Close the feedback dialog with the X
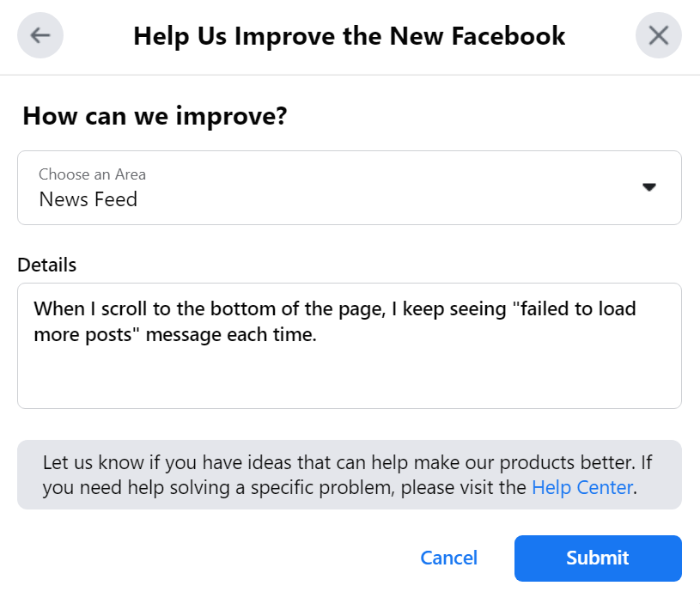This screenshot has height=604, width=700. pos(658,35)
